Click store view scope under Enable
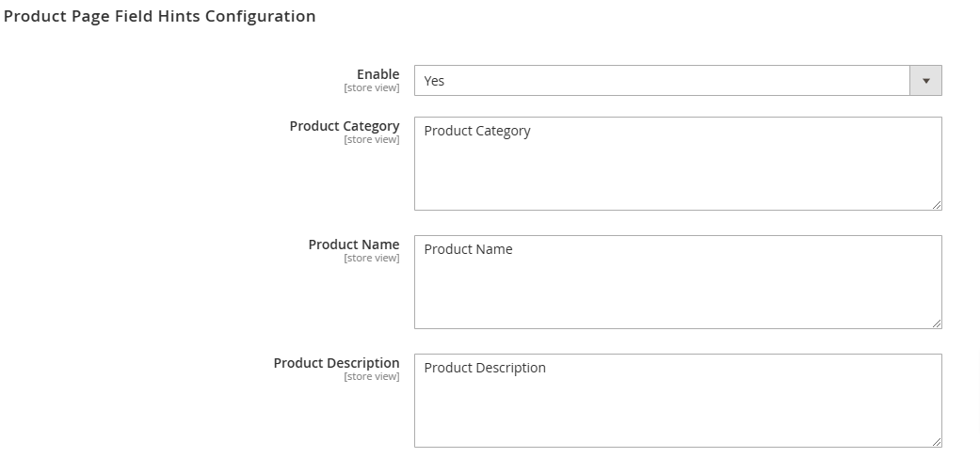 [x=371, y=88]
